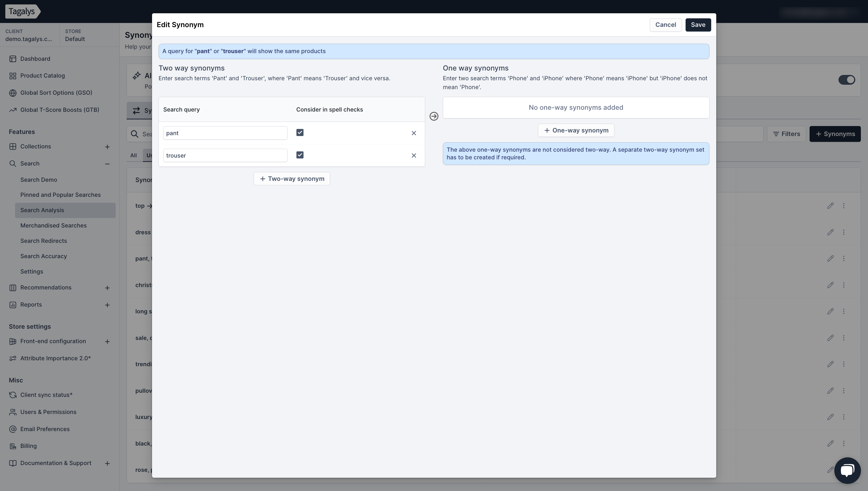Open more options for 'pant' list row
Viewport: 868px width, 491px height.
(x=843, y=259)
